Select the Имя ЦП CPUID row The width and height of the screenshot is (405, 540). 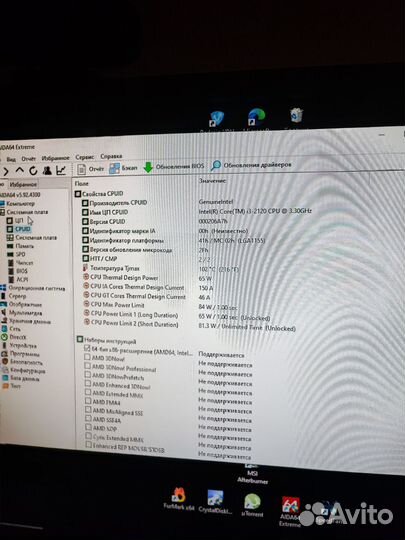coord(197,211)
